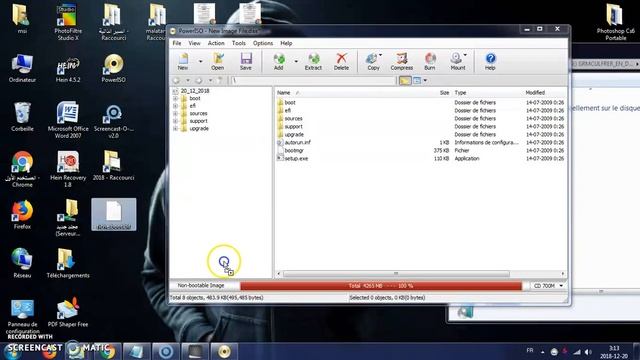This screenshot has height=360, width=640.
Task: Select the Hein Recovery 1.8 desktop icon
Action: pyautogui.click(x=68, y=169)
